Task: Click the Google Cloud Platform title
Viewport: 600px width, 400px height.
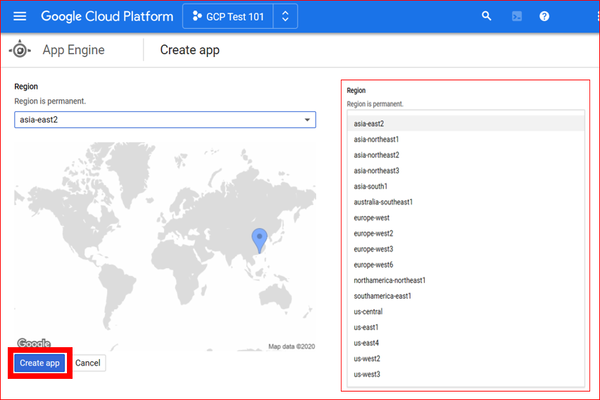Action: pos(107,16)
